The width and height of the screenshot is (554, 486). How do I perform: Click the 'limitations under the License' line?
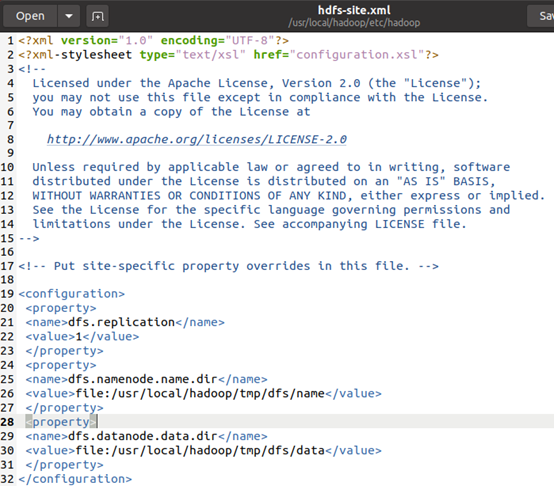[249, 224]
